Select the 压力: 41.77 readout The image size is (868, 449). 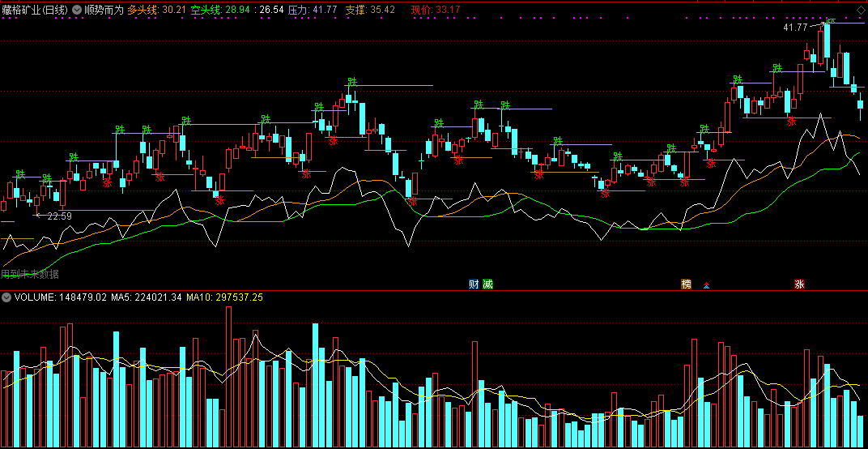[x=313, y=10]
